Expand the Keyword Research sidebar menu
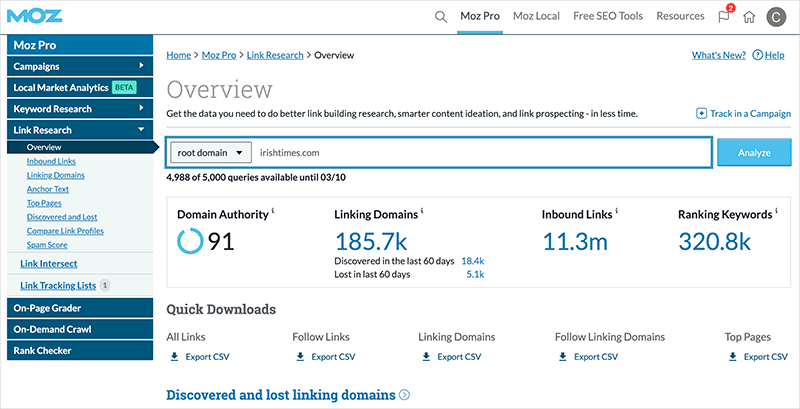The image size is (800, 409). [x=80, y=109]
